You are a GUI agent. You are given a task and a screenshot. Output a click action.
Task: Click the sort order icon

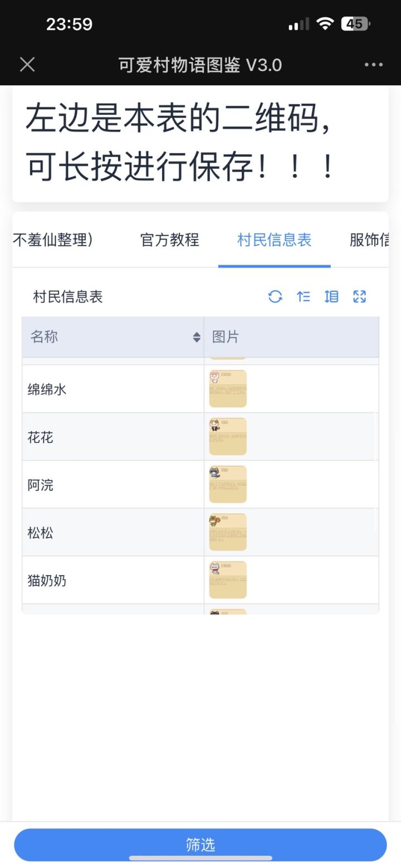coord(304,296)
